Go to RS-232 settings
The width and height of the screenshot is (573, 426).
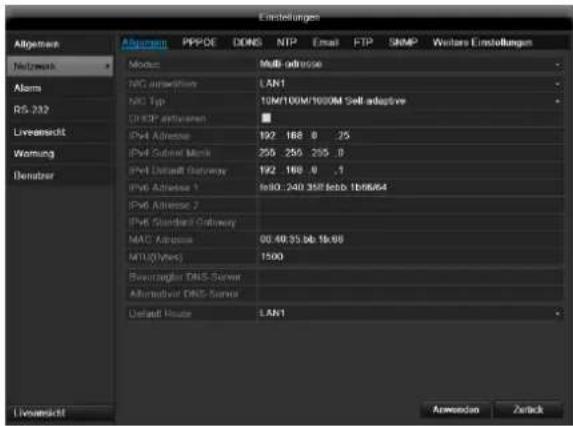(x=60, y=110)
